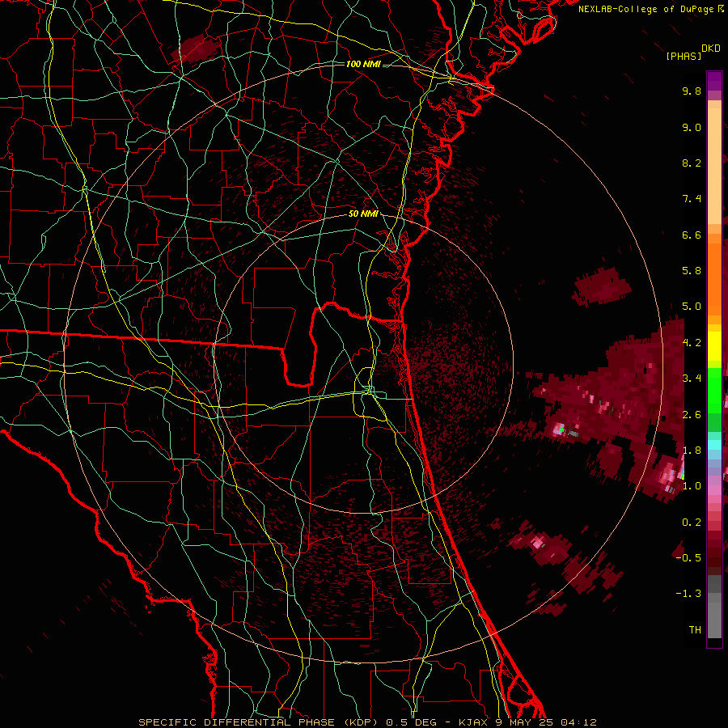Select the 4.2 scale value
728x728 pixels.
tap(692, 343)
